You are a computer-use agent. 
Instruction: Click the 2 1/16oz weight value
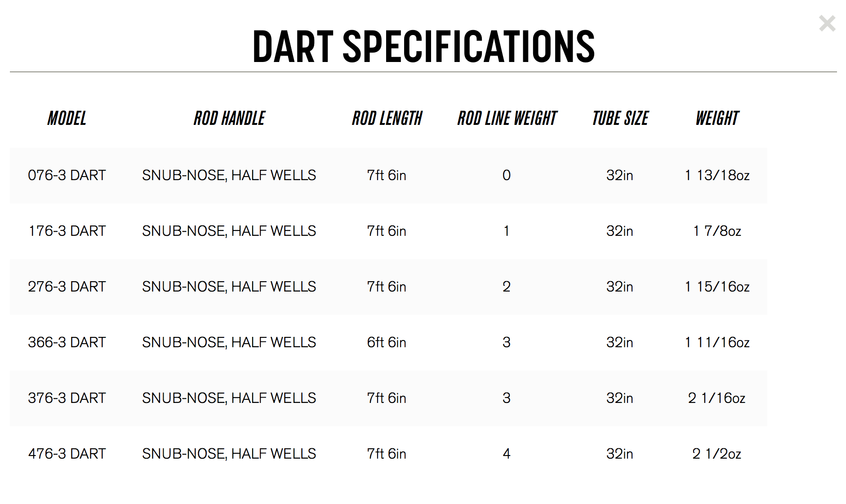(x=717, y=398)
